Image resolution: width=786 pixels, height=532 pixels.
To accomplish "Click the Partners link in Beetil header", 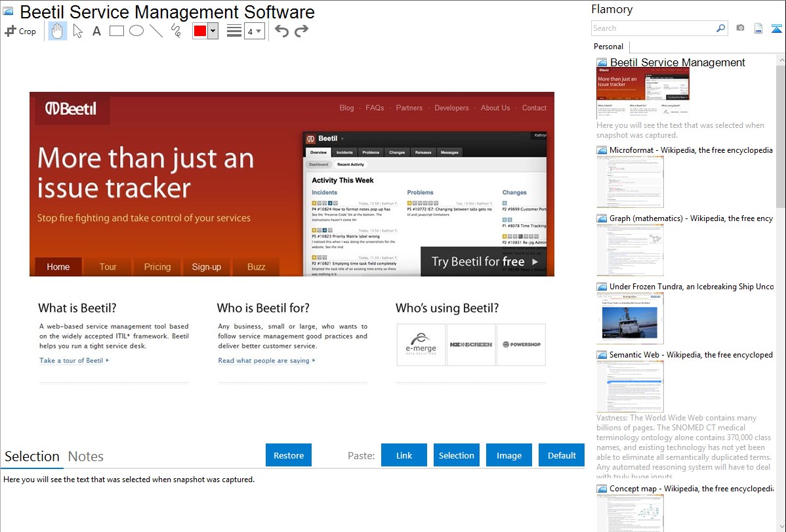I will click(x=409, y=108).
